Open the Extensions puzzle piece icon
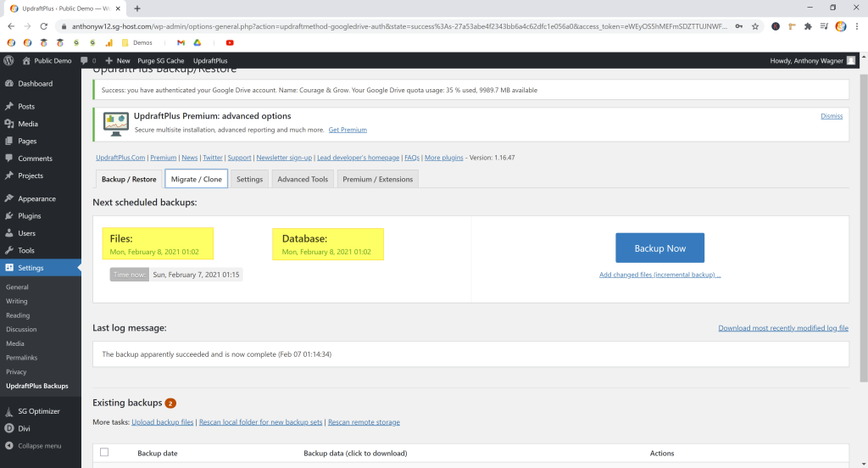The image size is (868, 468). point(808,26)
